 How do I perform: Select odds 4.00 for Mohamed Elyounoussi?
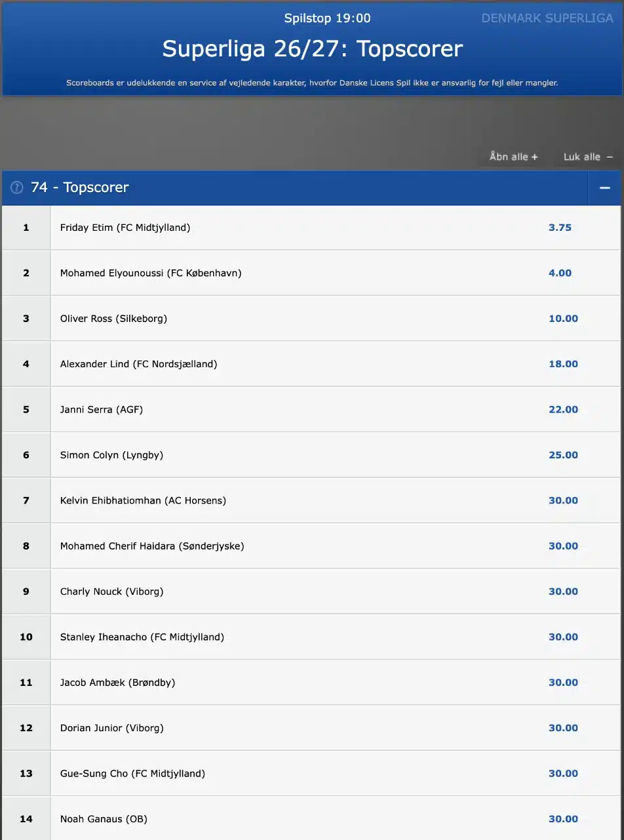560,273
